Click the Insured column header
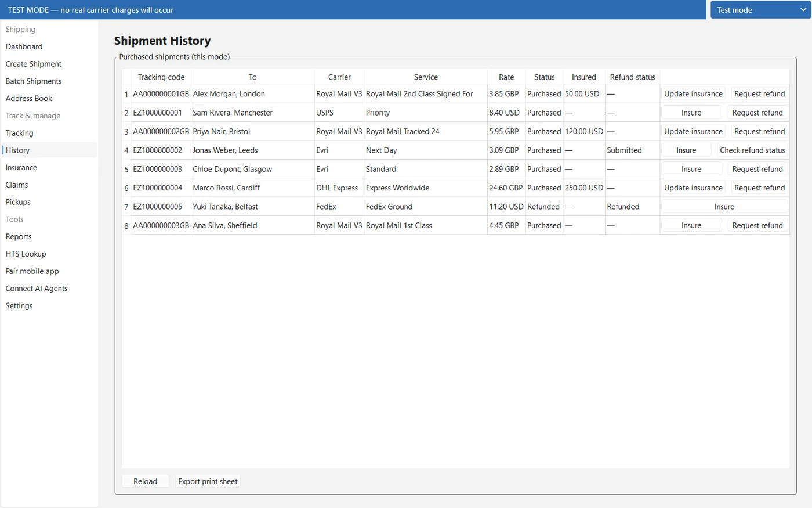Image resolution: width=812 pixels, height=508 pixels. click(584, 77)
